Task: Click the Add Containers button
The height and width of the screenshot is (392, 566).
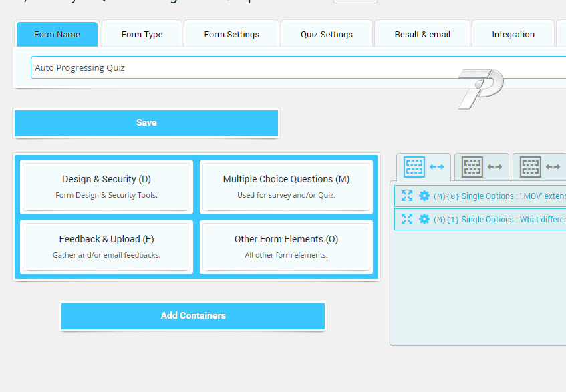Action: [x=193, y=316]
